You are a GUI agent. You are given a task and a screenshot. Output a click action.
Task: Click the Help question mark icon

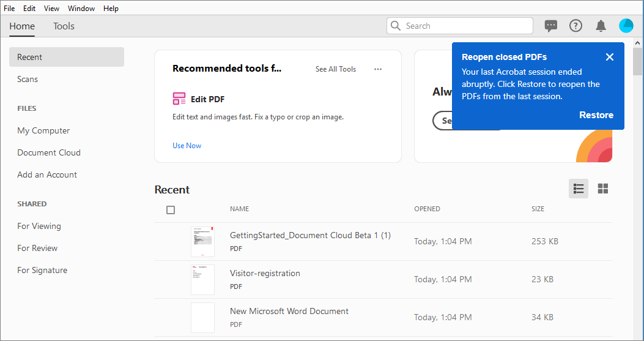tap(576, 26)
